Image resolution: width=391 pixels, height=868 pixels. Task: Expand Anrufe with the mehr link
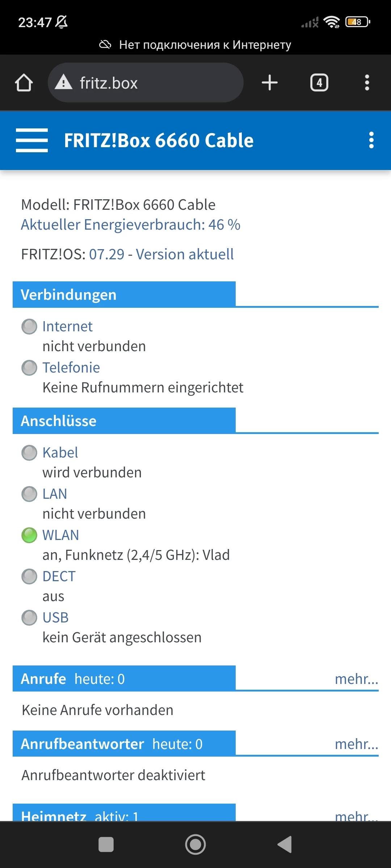[356, 679]
